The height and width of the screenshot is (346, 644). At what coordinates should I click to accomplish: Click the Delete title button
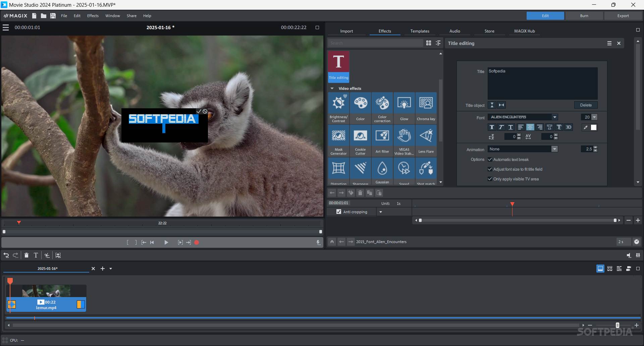586,105
